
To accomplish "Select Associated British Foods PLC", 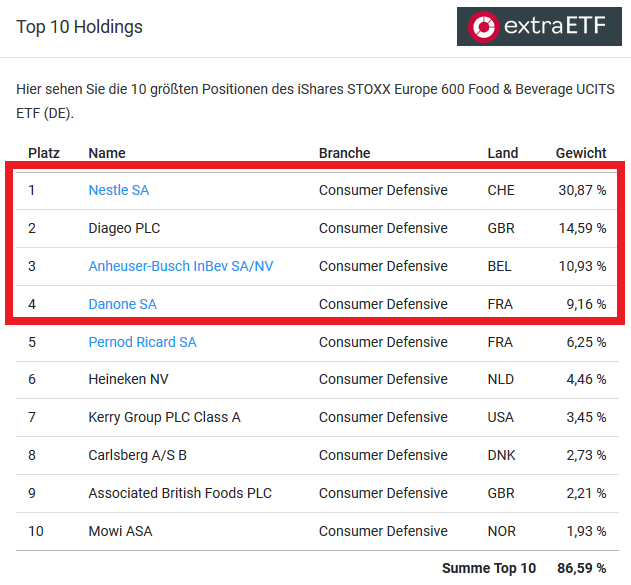I will (x=180, y=493).
